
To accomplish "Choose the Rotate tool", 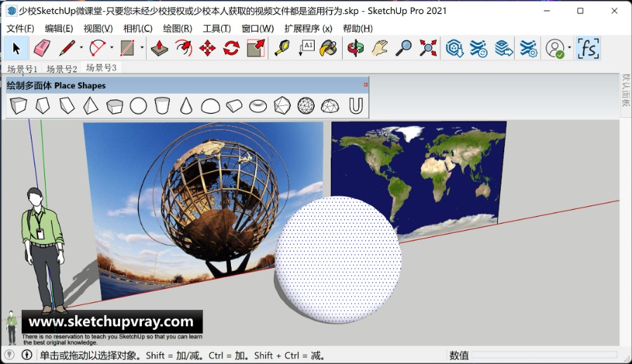I will (x=231, y=48).
